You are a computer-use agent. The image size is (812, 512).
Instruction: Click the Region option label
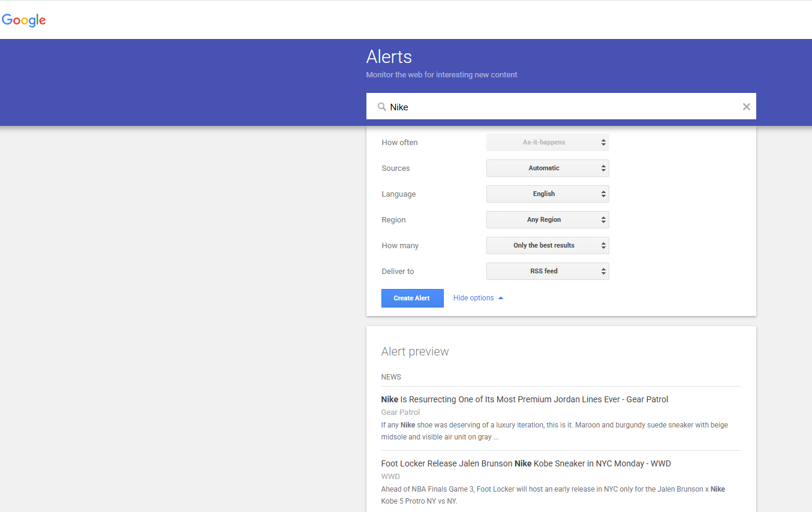coord(393,220)
